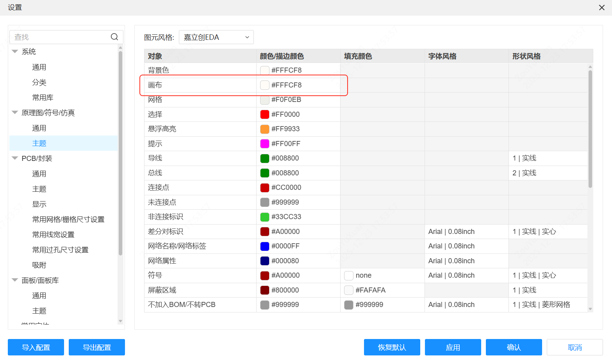Screen dimensions: 612x364
Task: Click the 导出配置 button
Action: 96,347
